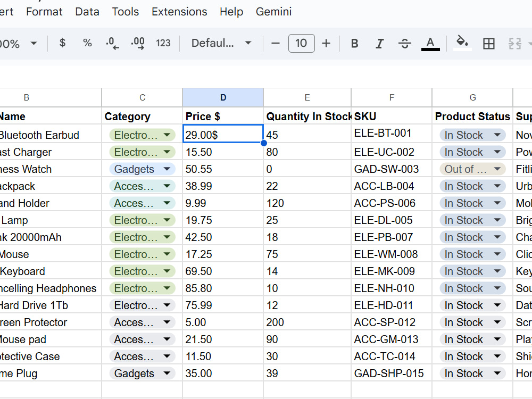Viewport: 532px width, 399px height.
Task: Open the font family dropdown
Action: pyautogui.click(x=221, y=43)
